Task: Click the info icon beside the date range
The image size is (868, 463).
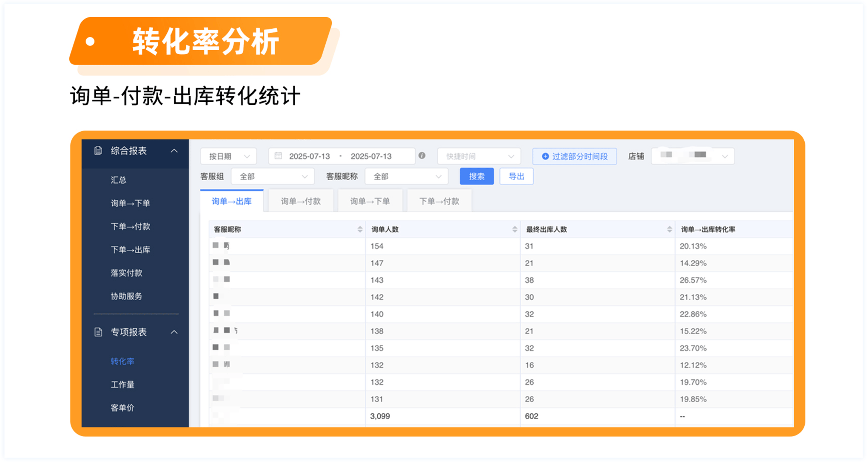Action: tap(422, 156)
